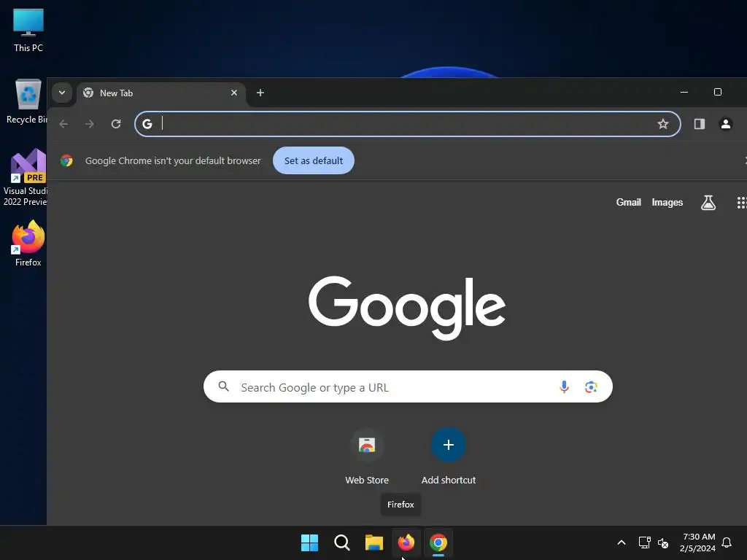Select the This PC desktop icon
This screenshot has width=747, height=560.
(x=28, y=31)
